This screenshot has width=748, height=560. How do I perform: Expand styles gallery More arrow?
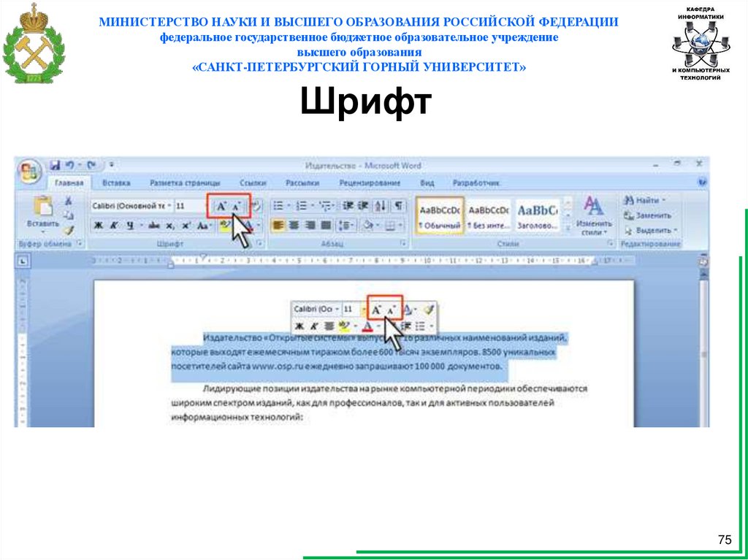tap(568, 229)
